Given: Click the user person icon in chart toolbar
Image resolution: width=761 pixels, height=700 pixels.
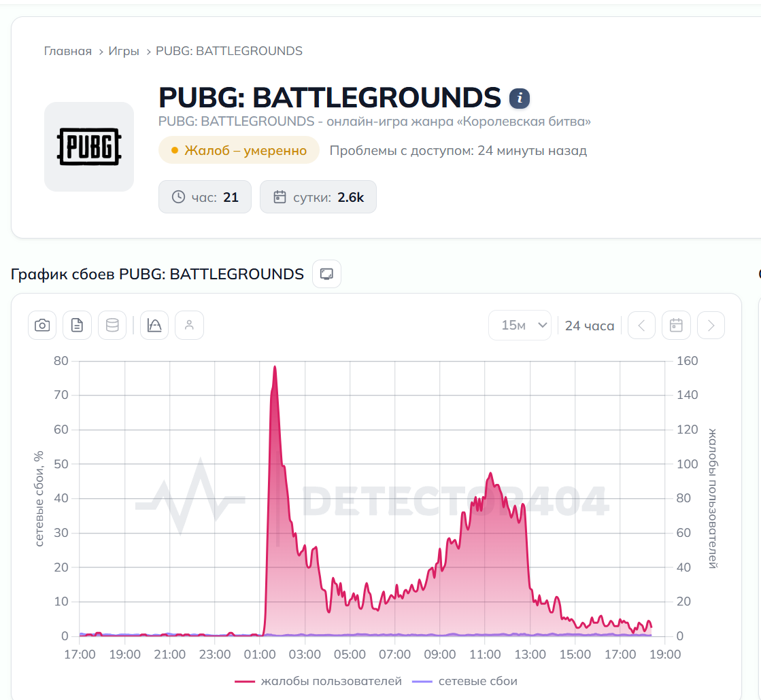Looking at the screenshot, I should click(x=189, y=325).
